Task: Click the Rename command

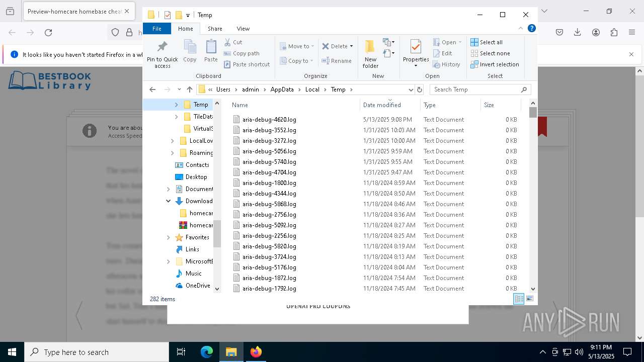Action: [x=337, y=61]
